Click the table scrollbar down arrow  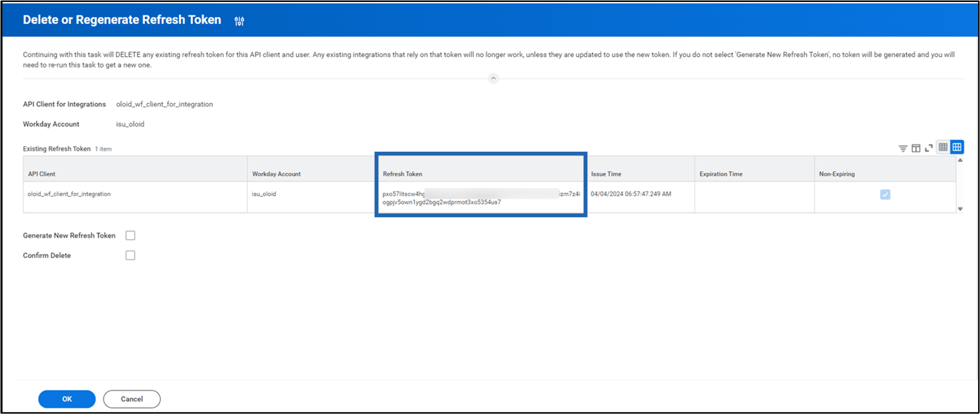click(960, 209)
